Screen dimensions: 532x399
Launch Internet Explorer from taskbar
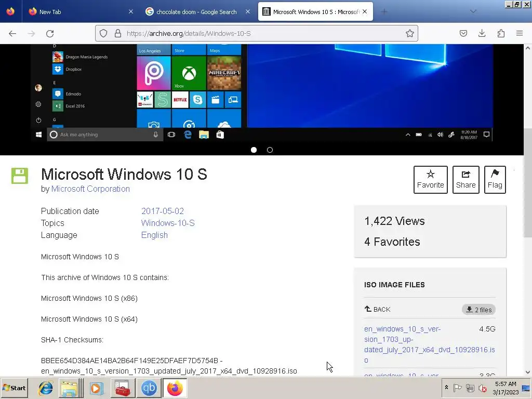[x=46, y=388]
